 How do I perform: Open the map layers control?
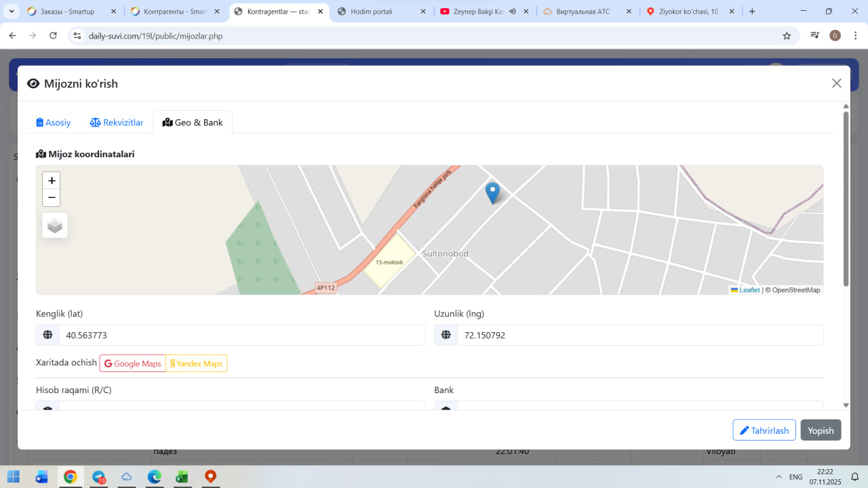[x=55, y=226]
